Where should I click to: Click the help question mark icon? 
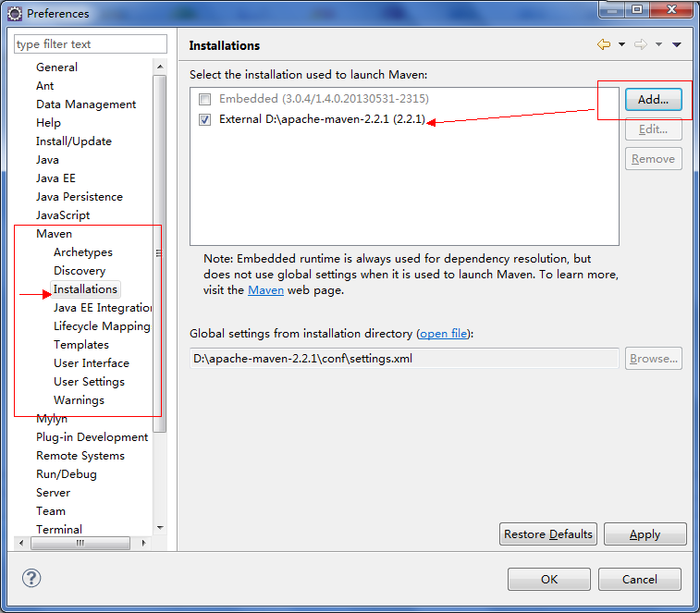point(31,578)
